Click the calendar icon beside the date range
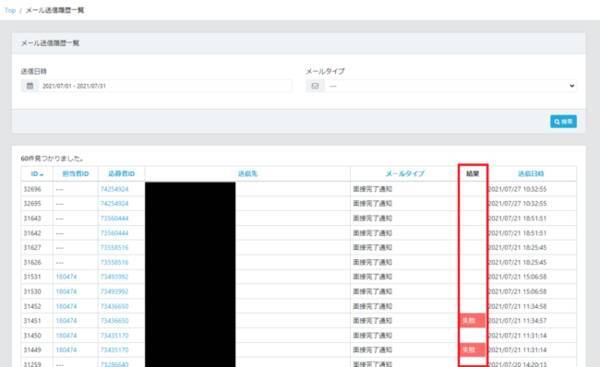The image size is (600, 367). pyautogui.click(x=29, y=86)
